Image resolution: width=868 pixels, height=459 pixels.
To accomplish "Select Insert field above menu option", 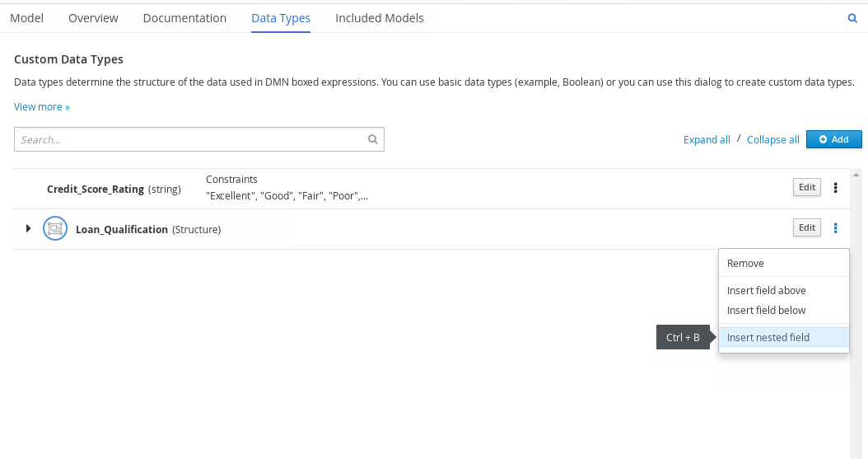I will (766, 291).
